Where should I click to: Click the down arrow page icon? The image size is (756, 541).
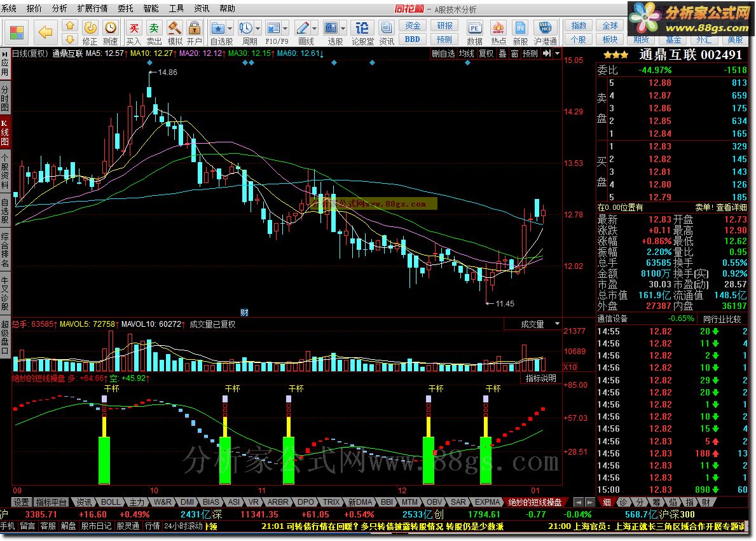point(70,39)
